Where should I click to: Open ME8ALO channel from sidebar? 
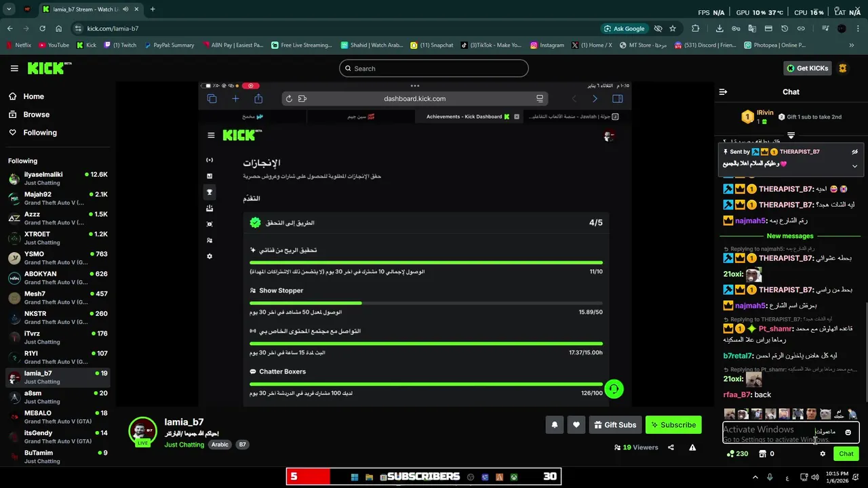point(58,417)
